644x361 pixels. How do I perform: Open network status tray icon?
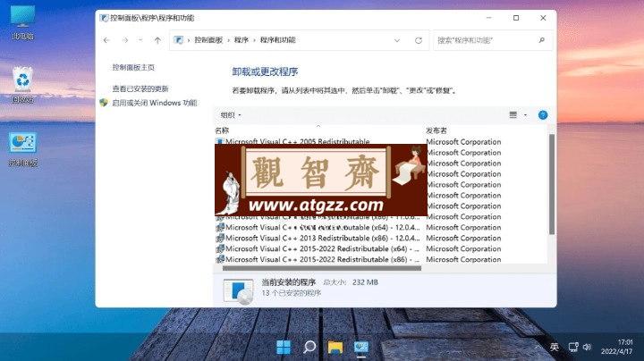573,347
